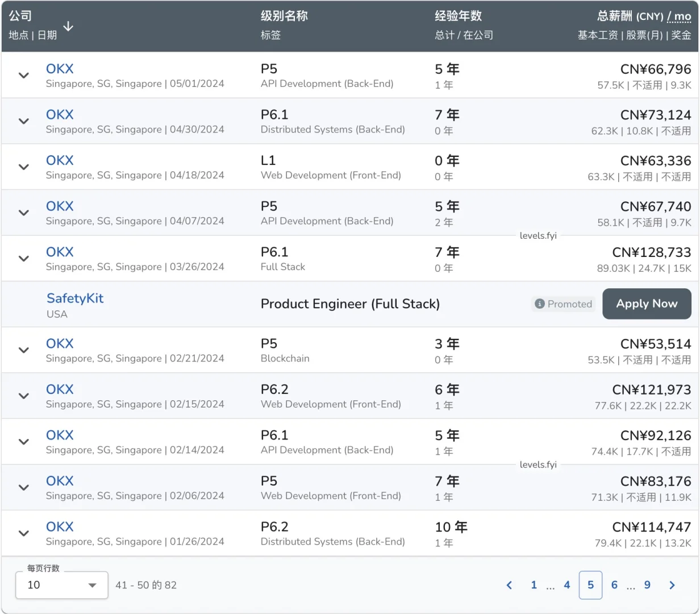Go to next page arrow
The width and height of the screenshot is (700, 614).
[x=672, y=585]
